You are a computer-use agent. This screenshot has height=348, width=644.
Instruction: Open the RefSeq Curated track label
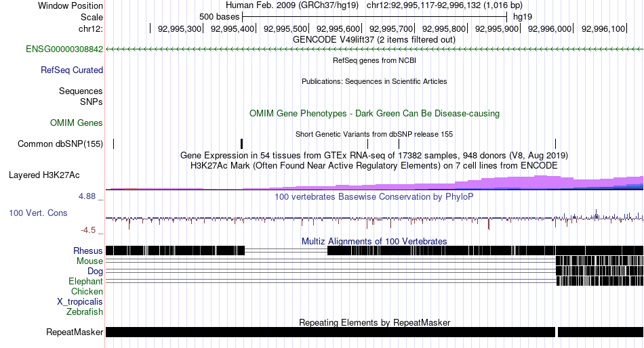pos(72,70)
